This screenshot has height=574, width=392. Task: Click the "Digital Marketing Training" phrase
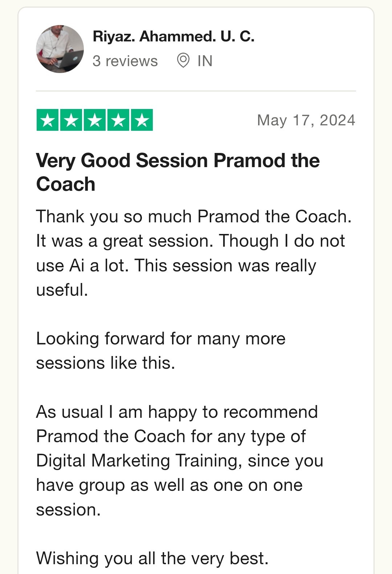(139, 461)
